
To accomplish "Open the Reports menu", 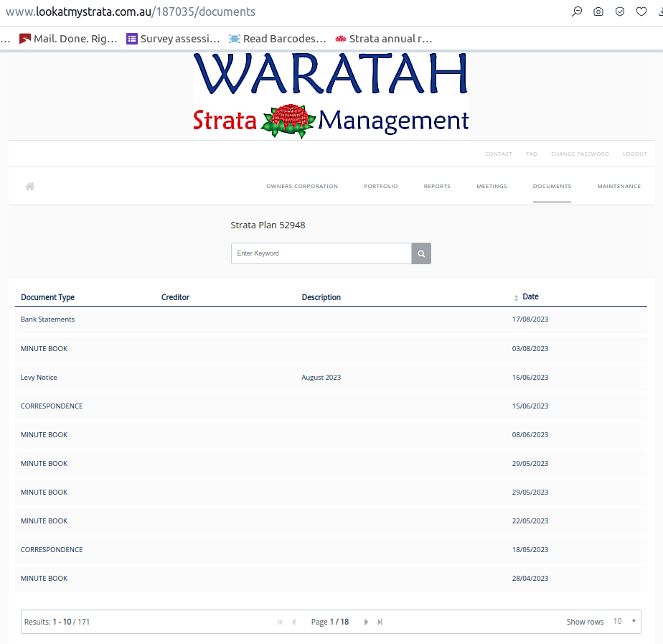I will click(437, 186).
